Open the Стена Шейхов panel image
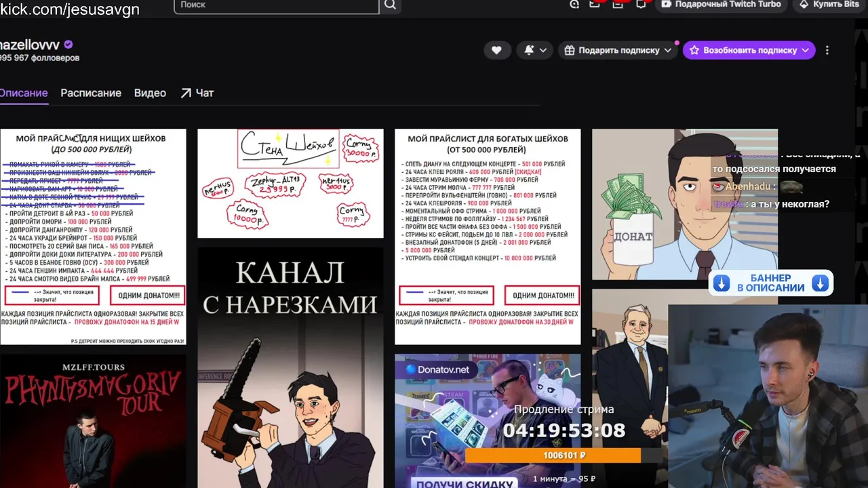The height and width of the screenshot is (488, 868). (x=290, y=183)
